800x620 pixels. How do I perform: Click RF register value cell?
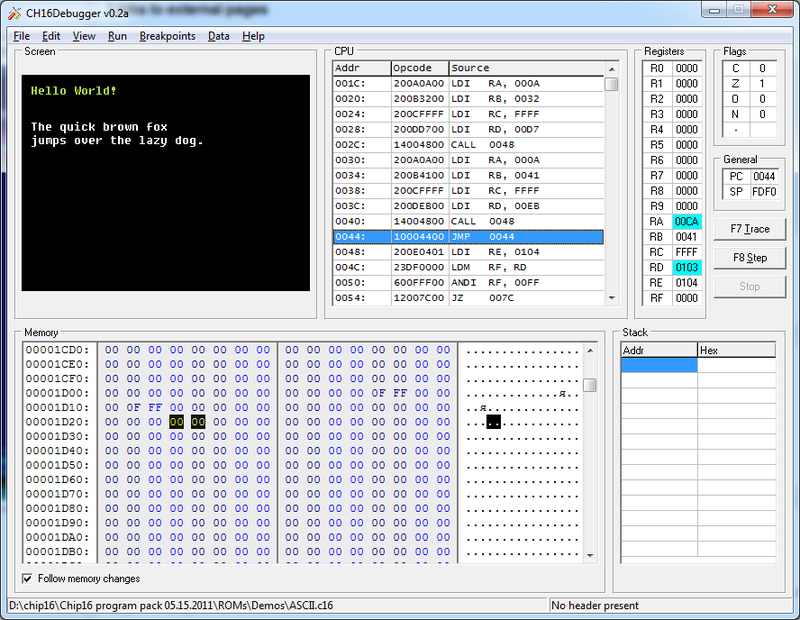[x=687, y=298]
